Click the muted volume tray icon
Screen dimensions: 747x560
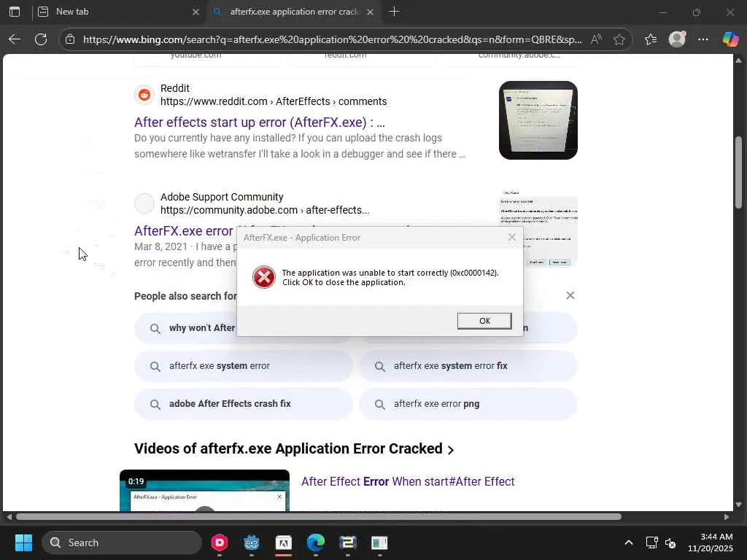pos(670,542)
